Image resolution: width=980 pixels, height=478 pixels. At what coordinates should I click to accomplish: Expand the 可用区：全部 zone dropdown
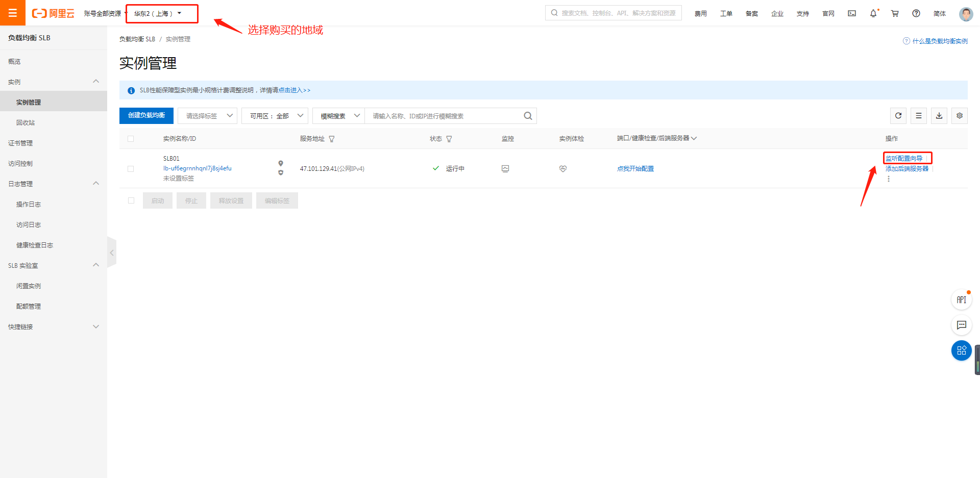click(x=275, y=116)
